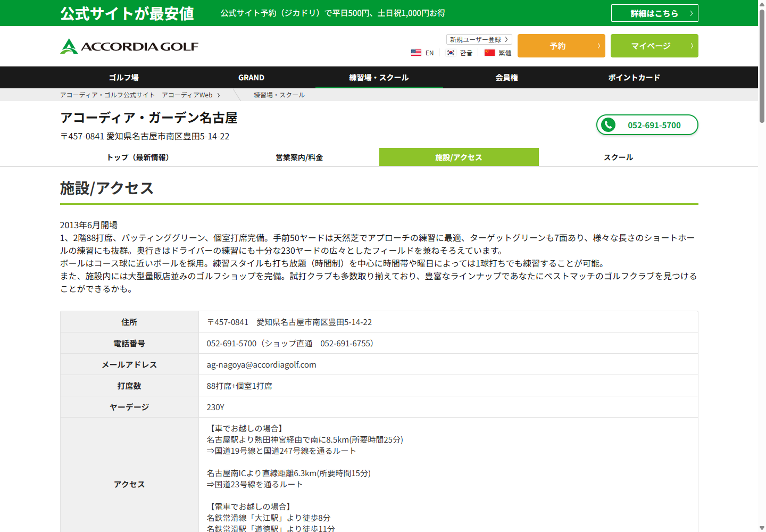Select トップ（最新情報）tab
Image resolution: width=766 pixels, height=532 pixels.
(139, 157)
